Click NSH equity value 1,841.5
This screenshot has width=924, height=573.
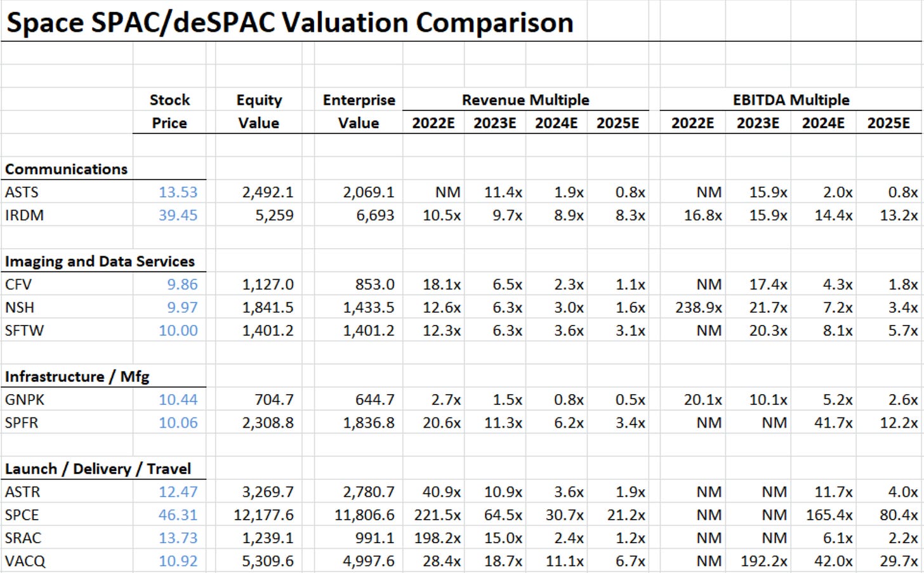click(x=268, y=307)
